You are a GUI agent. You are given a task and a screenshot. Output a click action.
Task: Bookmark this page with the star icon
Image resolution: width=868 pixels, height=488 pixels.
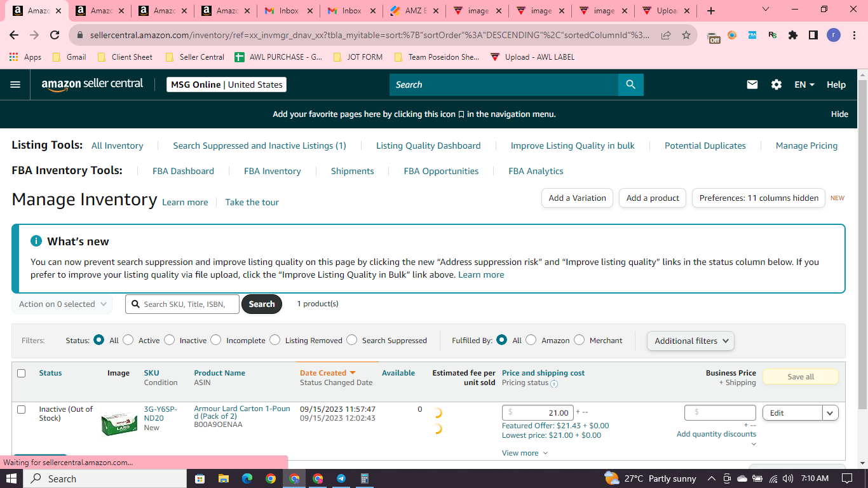coord(686,36)
